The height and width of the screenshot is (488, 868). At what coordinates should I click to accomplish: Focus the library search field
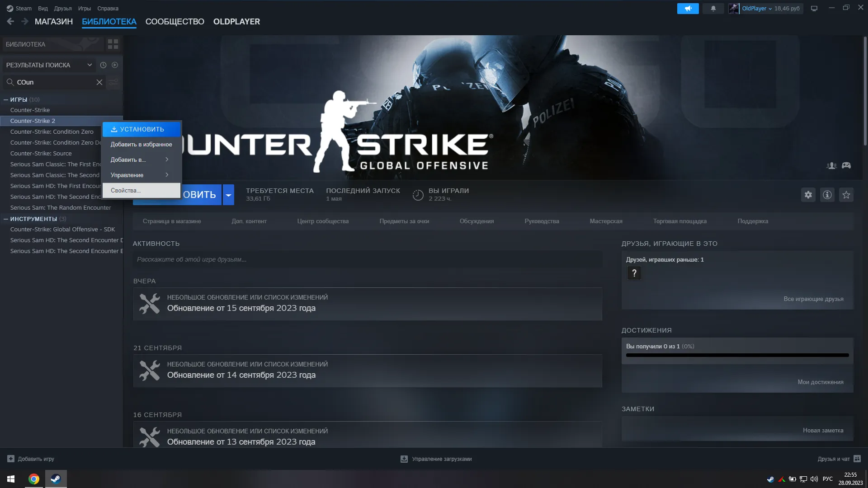55,82
